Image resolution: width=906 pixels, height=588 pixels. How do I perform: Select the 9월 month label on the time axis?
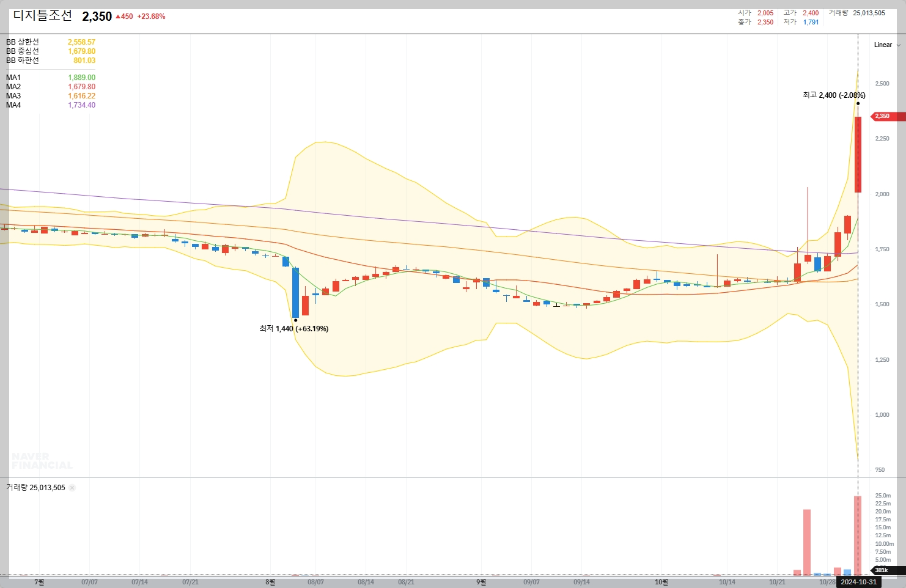point(481,582)
